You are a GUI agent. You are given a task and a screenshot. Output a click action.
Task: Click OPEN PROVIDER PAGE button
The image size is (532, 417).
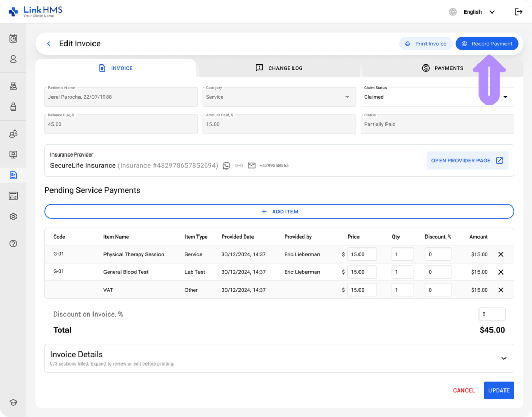[467, 160]
